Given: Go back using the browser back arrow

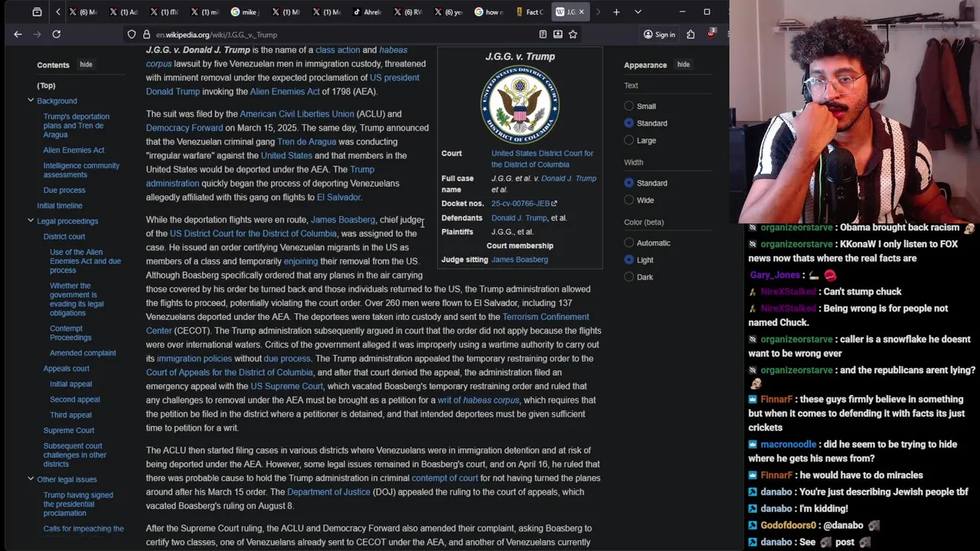Looking at the screenshot, I should (x=18, y=34).
